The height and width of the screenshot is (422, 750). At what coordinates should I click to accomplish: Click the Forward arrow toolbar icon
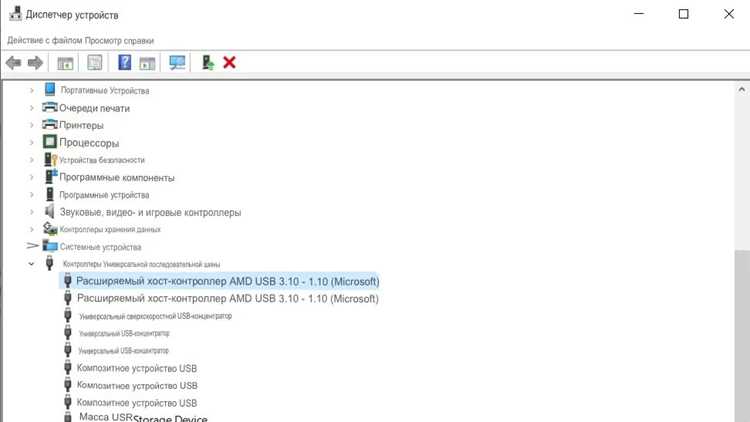[x=35, y=63]
